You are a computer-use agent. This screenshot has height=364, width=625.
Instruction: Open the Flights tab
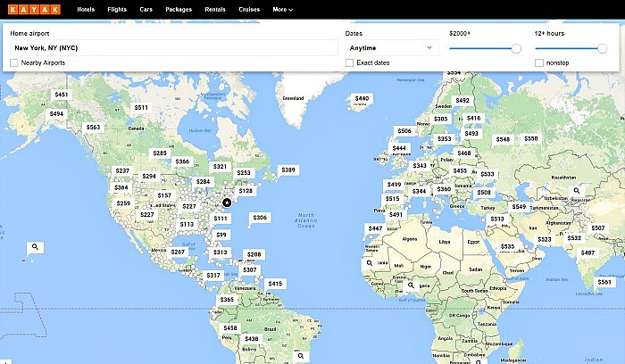point(117,9)
